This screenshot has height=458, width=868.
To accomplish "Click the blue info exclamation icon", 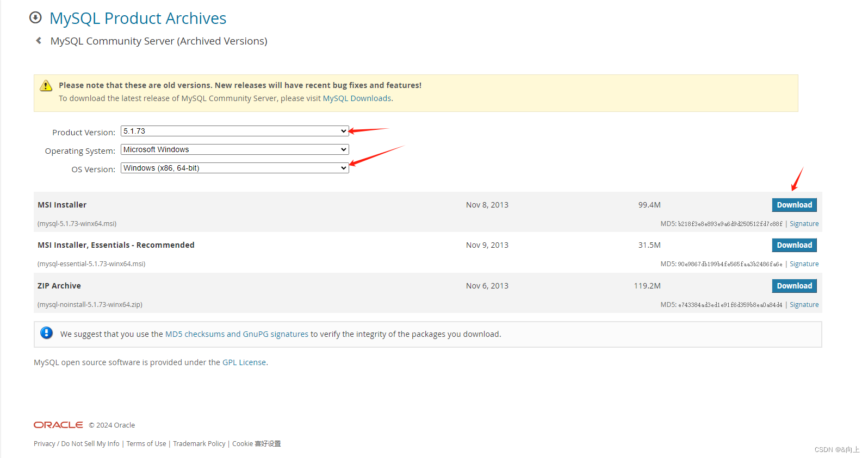I will pyautogui.click(x=47, y=332).
